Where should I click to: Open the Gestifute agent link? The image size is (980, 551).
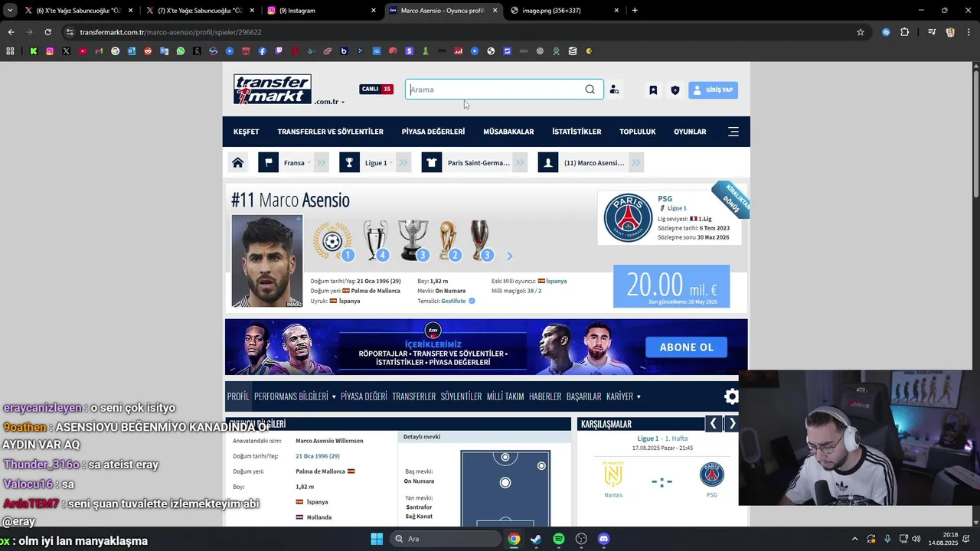pyautogui.click(x=453, y=301)
